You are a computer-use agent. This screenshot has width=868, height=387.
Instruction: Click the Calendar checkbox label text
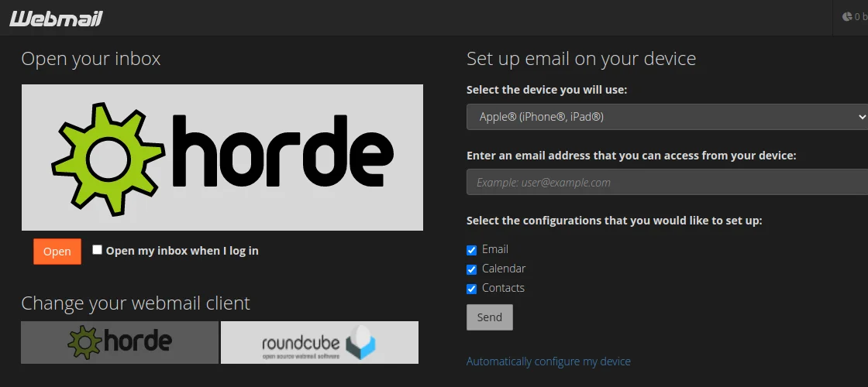pos(504,269)
